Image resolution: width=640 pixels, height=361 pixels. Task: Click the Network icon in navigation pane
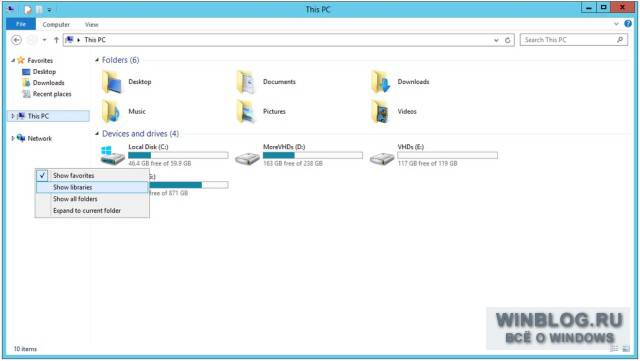(21, 138)
